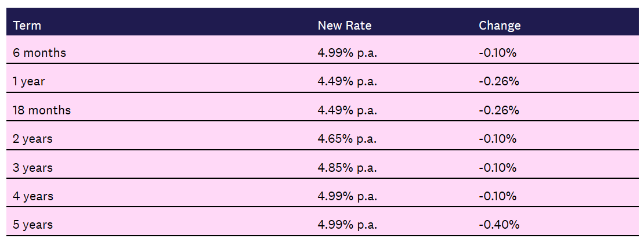
Task: Click the 4 years term cell
Action: coord(32,196)
